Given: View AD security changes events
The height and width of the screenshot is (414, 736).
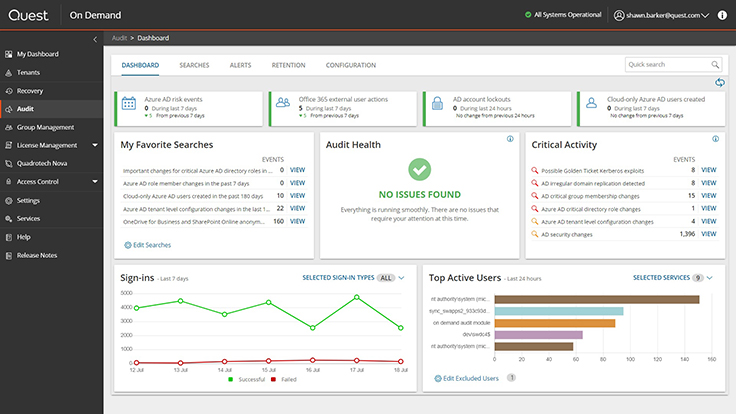Looking at the screenshot, I should (x=709, y=234).
